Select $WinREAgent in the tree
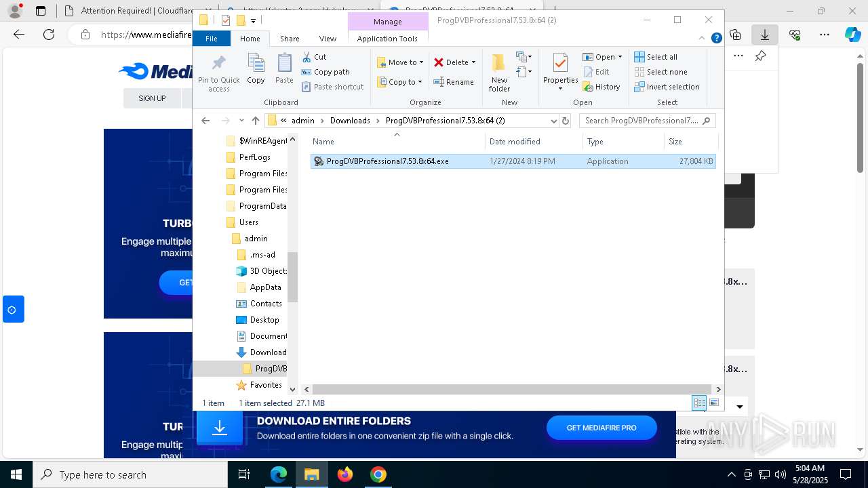Screen dimensions: 868x488 256,141
